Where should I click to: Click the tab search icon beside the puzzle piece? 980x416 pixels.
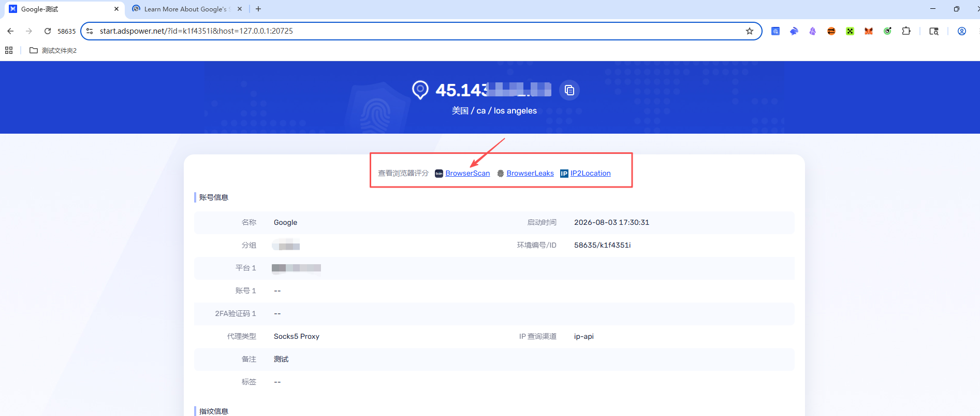coord(934,31)
